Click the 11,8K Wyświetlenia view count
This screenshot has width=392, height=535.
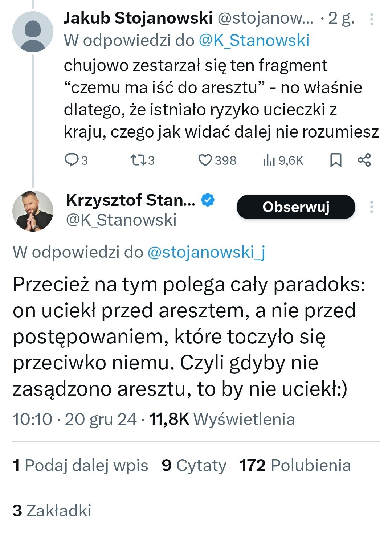tap(222, 419)
